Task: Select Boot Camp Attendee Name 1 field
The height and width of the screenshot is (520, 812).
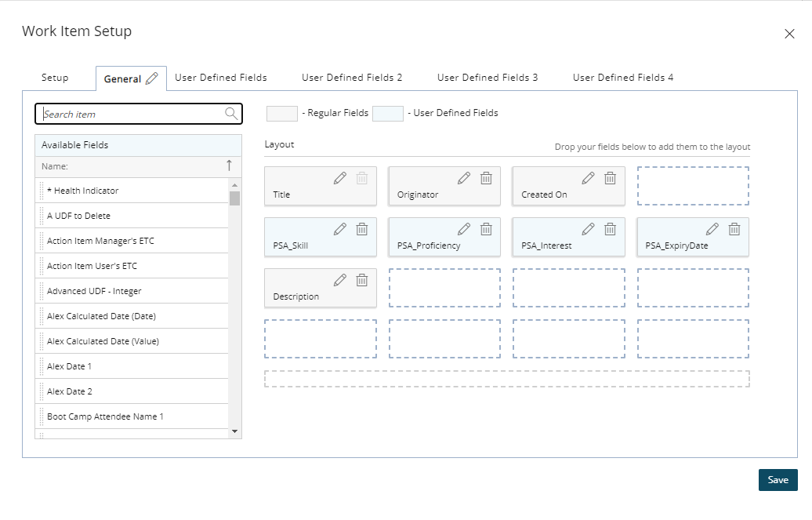Action: (132, 416)
